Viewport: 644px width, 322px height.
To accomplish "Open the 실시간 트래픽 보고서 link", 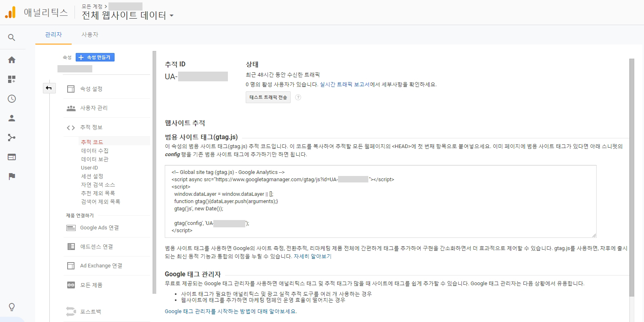I will pos(344,85).
